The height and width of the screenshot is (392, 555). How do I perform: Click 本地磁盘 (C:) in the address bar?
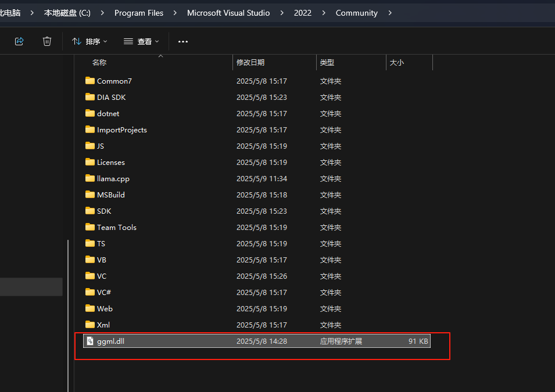coord(67,13)
